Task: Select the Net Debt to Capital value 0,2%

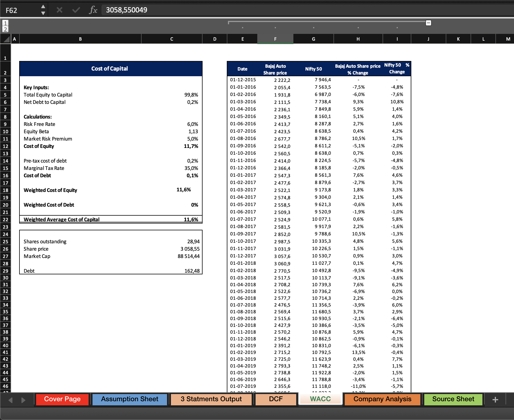Action: click(193, 102)
